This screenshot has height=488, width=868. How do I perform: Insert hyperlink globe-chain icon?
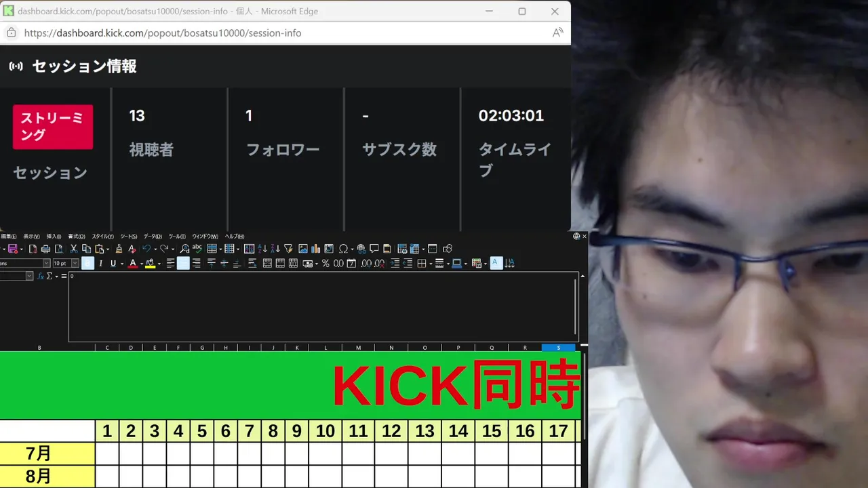pos(361,249)
